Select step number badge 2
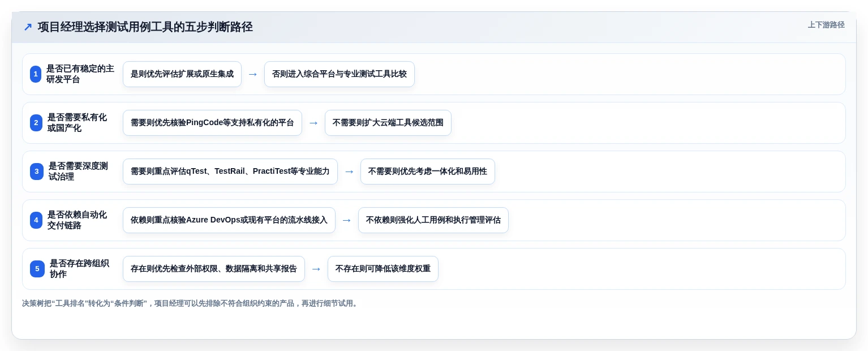868x351 pixels. (36, 123)
